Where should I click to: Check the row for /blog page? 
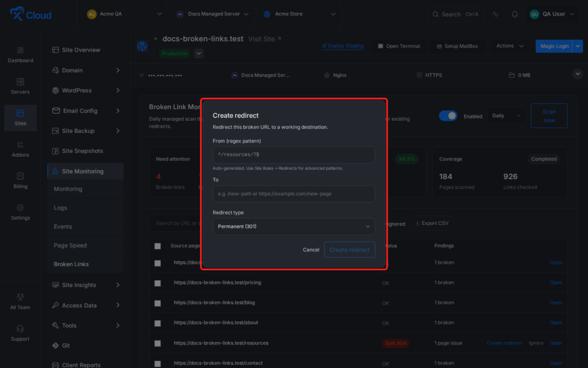click(x=157, y=303)
